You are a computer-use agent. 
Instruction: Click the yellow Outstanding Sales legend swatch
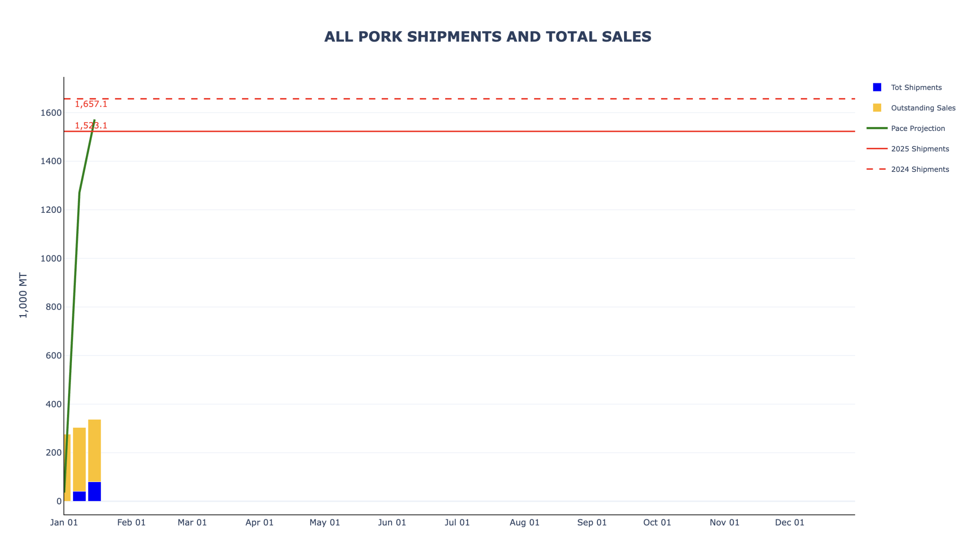(x=876, y=108)
